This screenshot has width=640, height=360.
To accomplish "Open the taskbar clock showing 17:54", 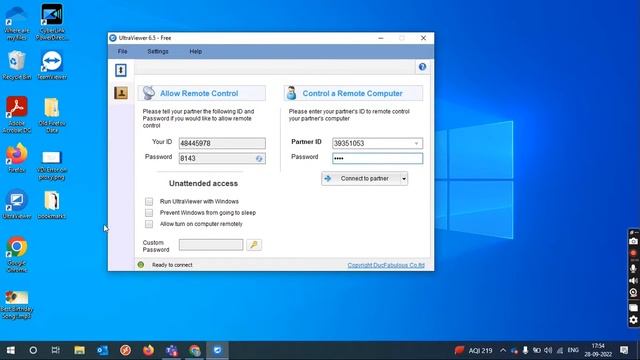I will click(x=598, y=350).
